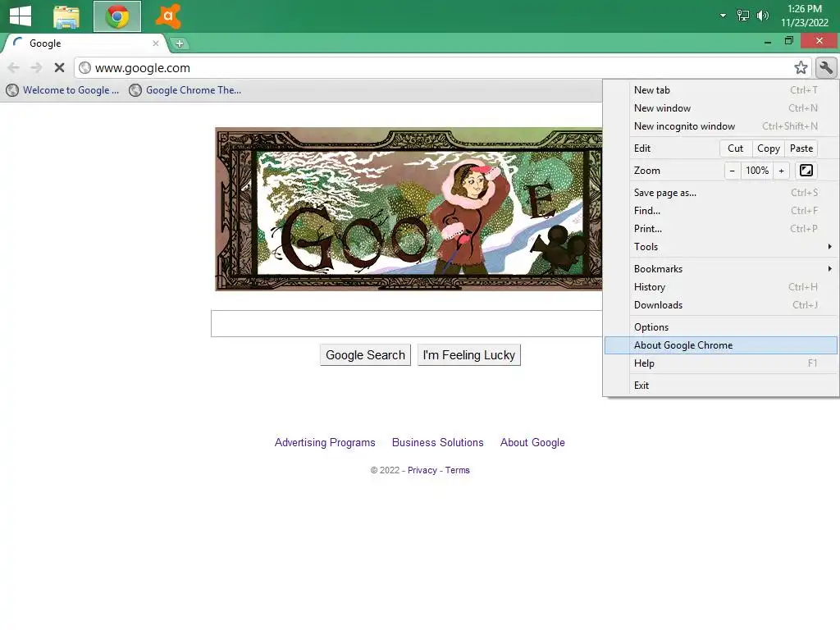
Task: Select Print... in the menu
Action: [x=721, y=229]
